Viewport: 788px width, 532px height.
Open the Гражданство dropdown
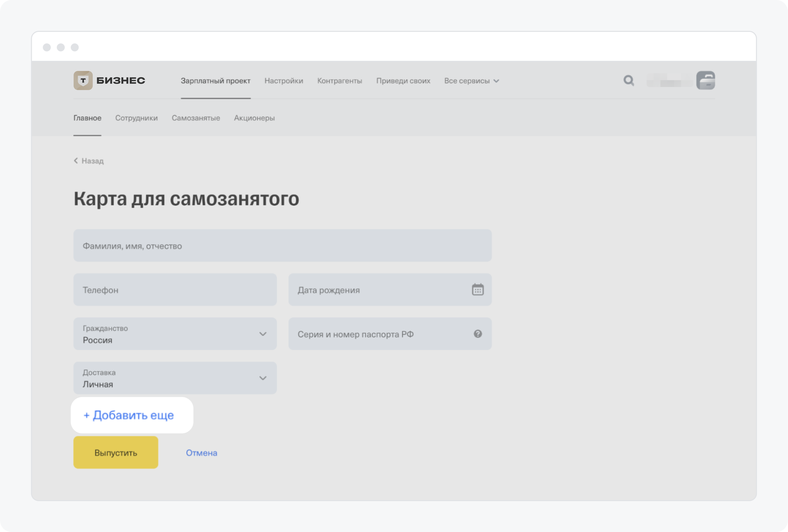[175, 334]
